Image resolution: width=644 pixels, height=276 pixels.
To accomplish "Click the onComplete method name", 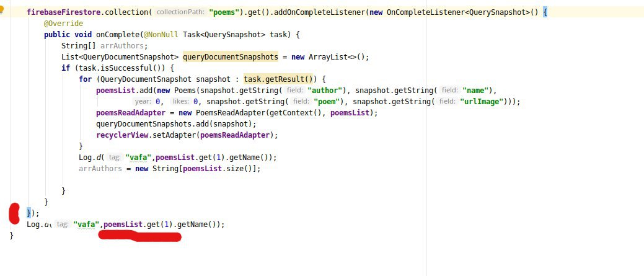I will pyautogui.click(x=118, y=35).
